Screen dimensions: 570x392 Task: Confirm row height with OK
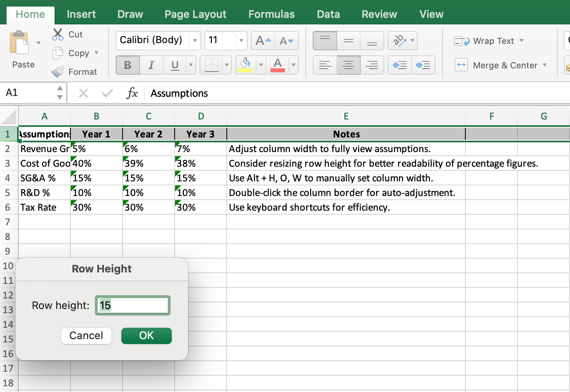tap(146, 335)
